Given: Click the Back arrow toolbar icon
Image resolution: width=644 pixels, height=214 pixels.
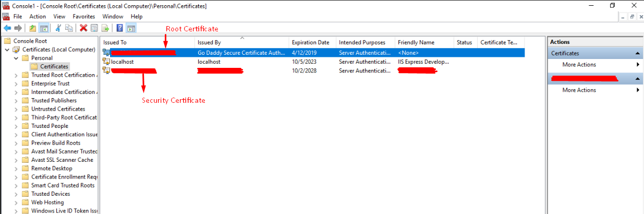Looking at the screenshot, I should click(7, 28).
